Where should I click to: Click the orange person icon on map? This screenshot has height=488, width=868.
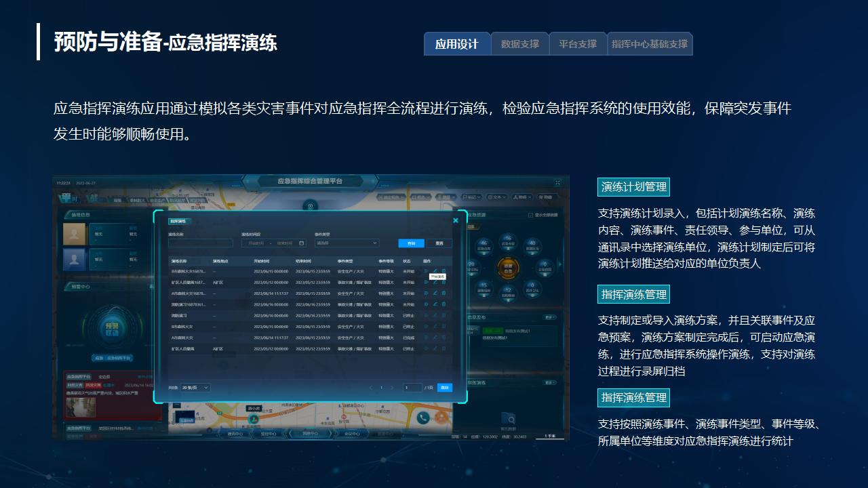443,418
